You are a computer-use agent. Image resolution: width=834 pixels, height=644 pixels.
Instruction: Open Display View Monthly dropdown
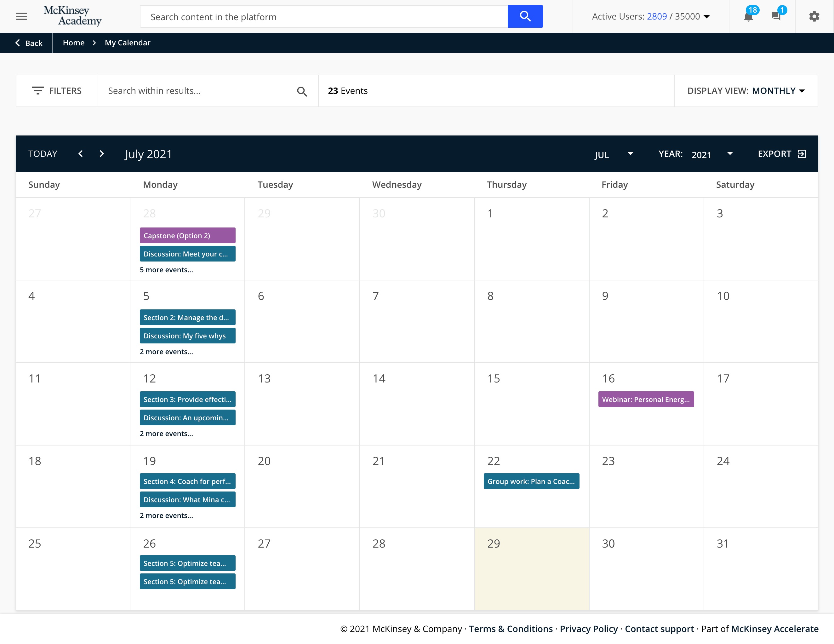(778, 91)
